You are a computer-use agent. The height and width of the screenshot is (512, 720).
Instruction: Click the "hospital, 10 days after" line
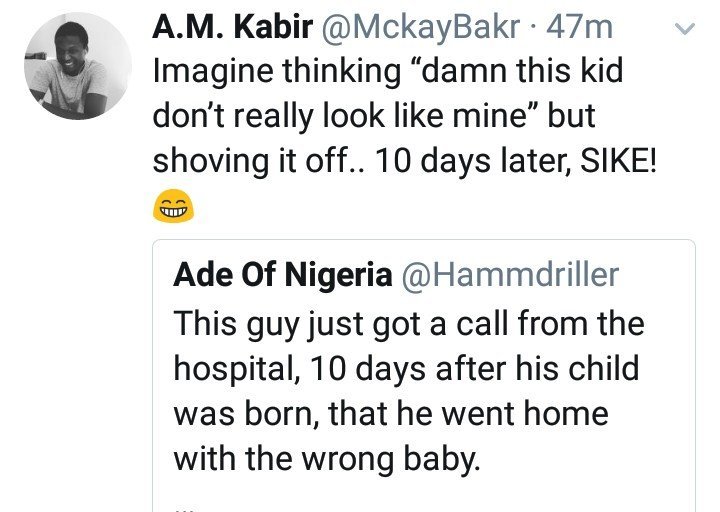click(405, 369)
